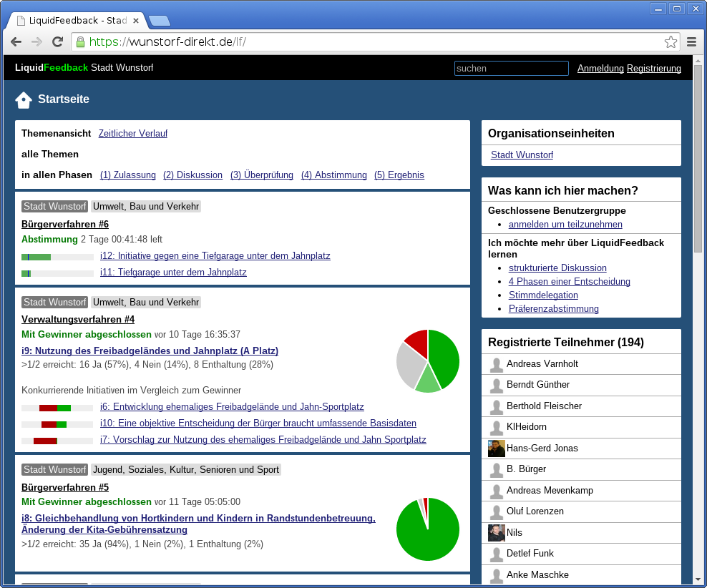The image size is (707, 588).
Task: Click the voting progress bar for i12
Action: coord(57,256)
